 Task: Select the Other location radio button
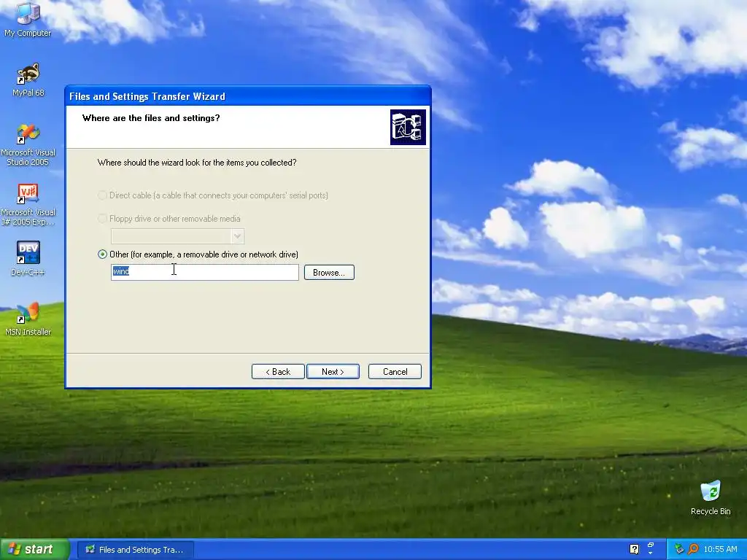click(x=102, y=254)
